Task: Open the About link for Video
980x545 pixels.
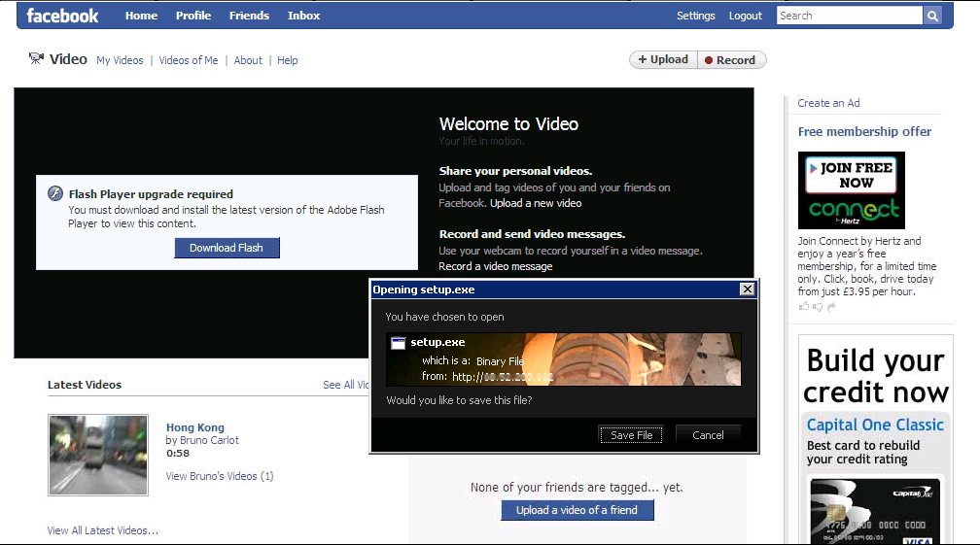Action: (x=248, y=60)
